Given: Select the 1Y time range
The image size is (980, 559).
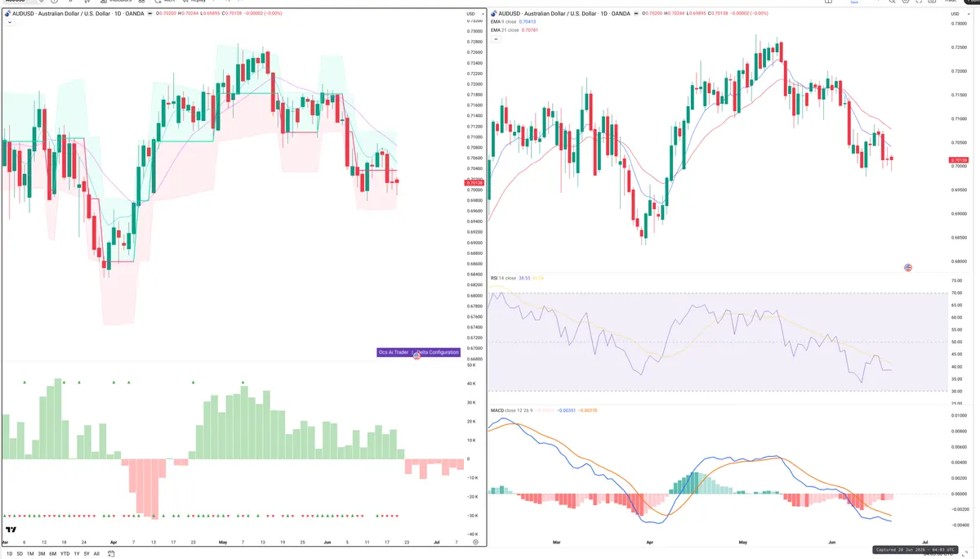Looking at the screenshot, I should (77, 553).
